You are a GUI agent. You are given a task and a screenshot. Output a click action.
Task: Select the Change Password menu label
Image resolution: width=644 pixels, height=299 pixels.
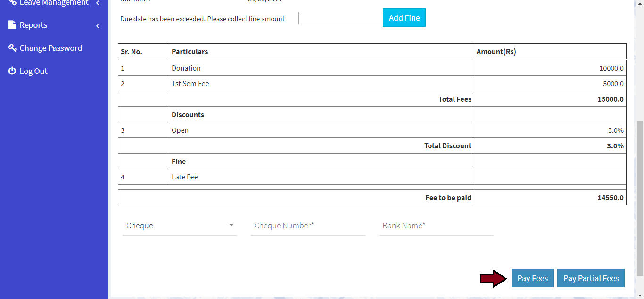pos(50,48)
